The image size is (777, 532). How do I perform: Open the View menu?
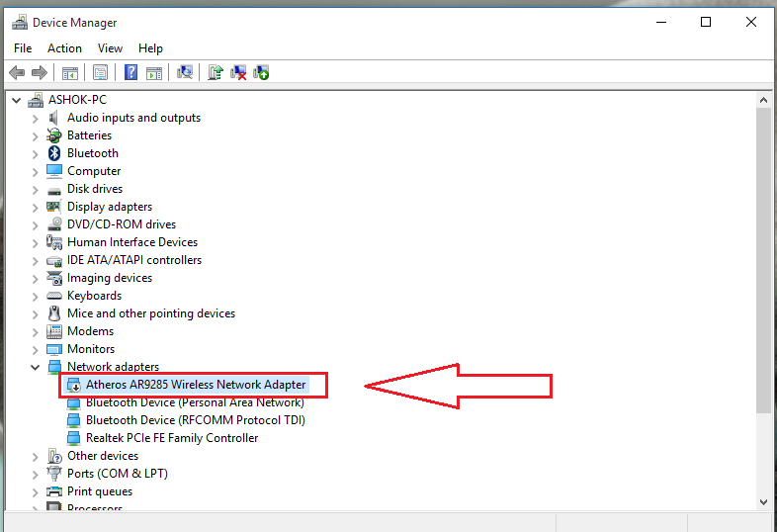(110, 48)
